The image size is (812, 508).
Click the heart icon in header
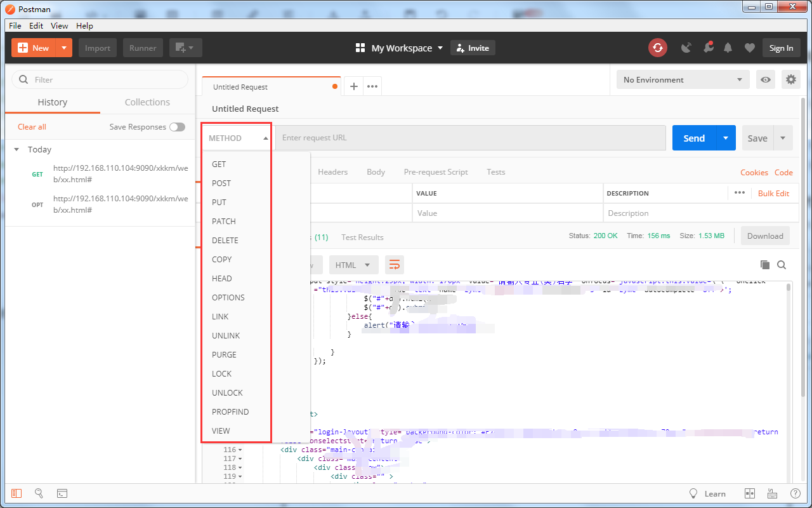tap(750, 48)
